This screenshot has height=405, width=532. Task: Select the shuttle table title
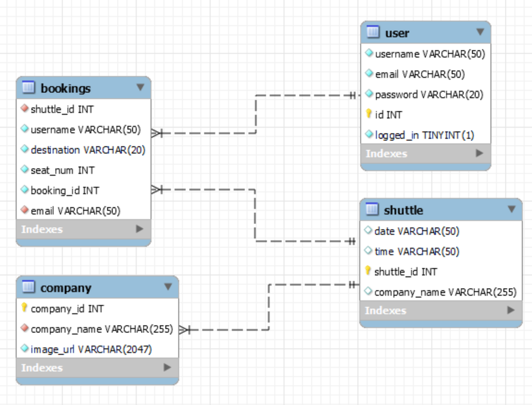tap(403, 211)
